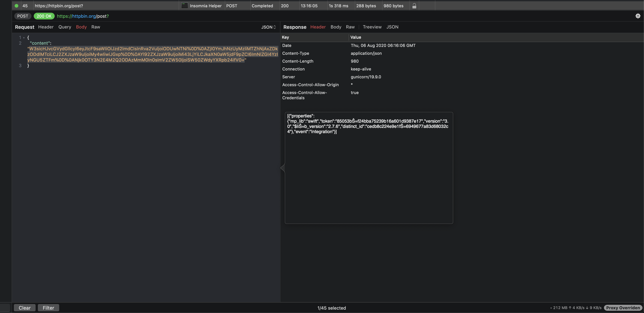
Task: Toggle the Proxy Overriden indicator
Action: [x=623, y=308]
